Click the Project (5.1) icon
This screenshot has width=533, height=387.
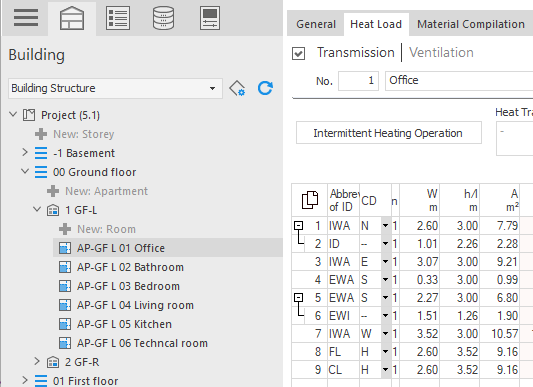[x=29, y=115]
